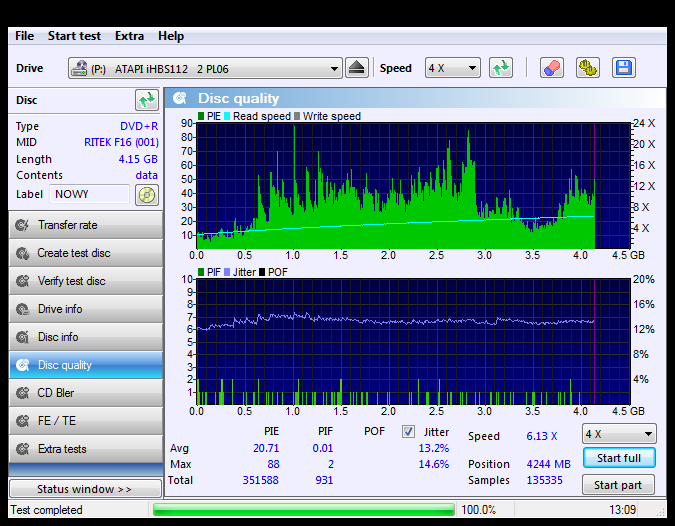675x526 pixels.
Task: Click the black POF legend swatch
Action: tap(262, 272)
